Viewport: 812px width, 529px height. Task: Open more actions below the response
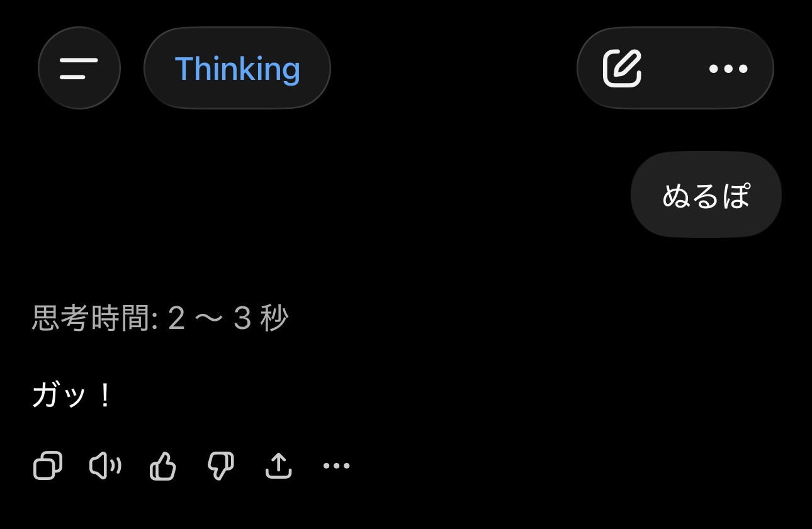(336, 466)
